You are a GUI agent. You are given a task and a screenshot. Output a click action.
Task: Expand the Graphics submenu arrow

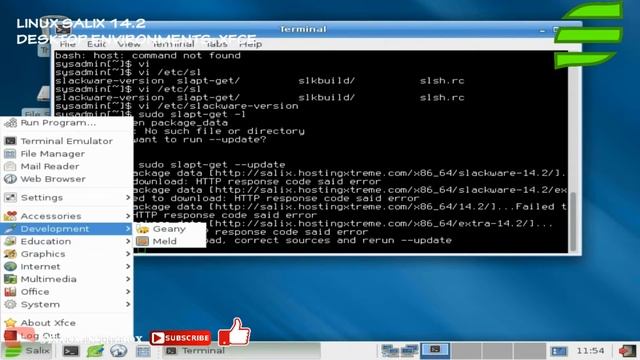point(128,254)
